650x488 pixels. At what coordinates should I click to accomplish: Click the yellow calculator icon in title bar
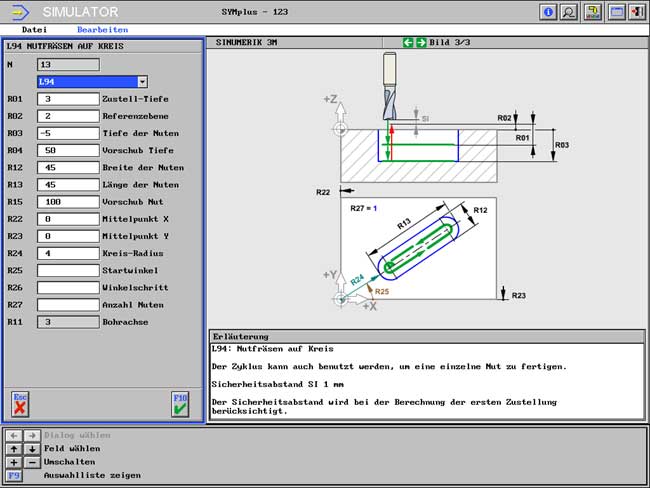592,12
